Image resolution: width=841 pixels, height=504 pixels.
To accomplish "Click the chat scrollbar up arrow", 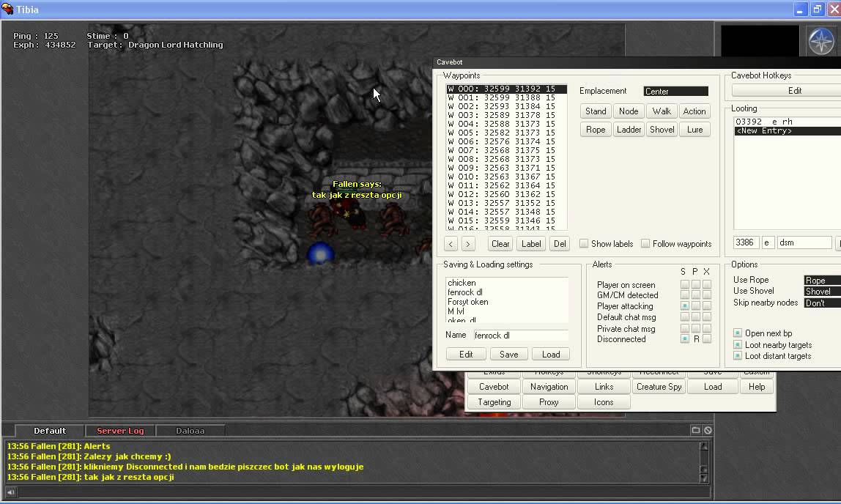I will [x=704, y=446].
